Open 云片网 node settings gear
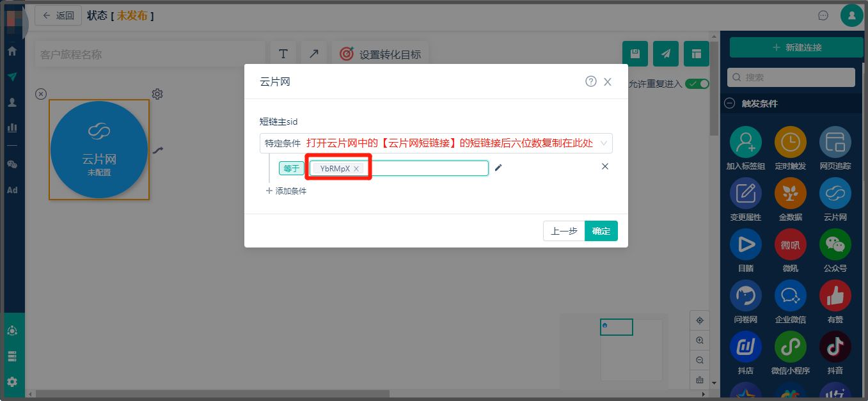Screen dimensions: 868x401 [x=157, y=94]
